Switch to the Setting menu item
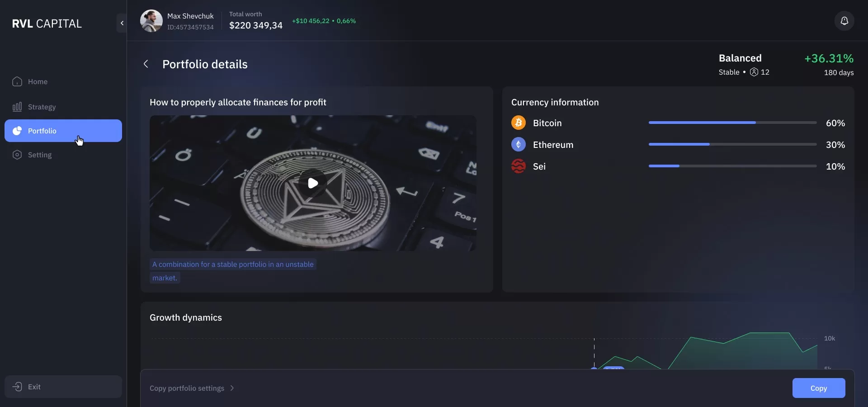The image size is (868, 407). click(40, 155)
